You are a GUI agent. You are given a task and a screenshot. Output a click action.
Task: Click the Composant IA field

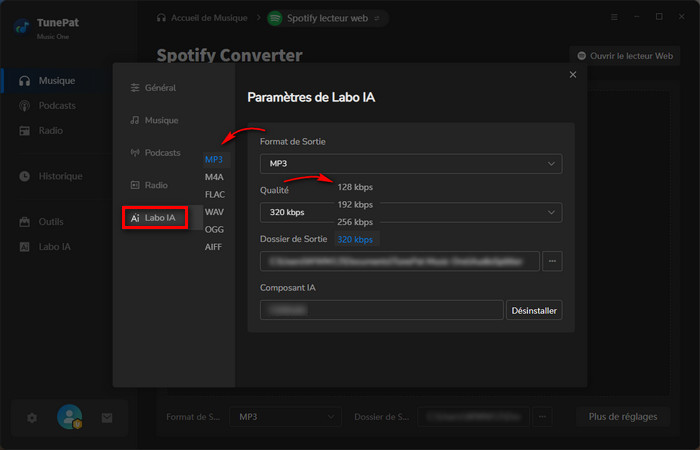pyautogui.click(x=382, y=310)
